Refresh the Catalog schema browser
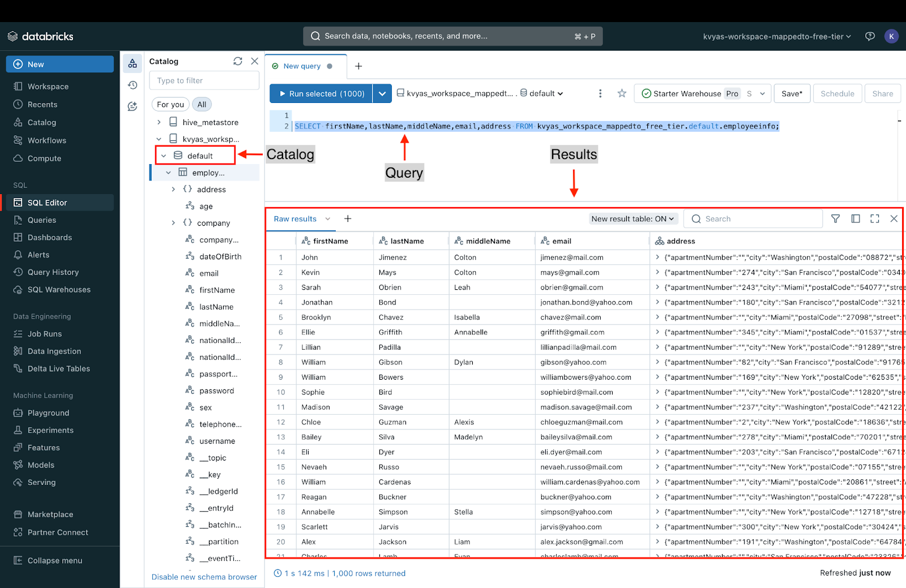The image size is (906, 588). pyautogui.click(x=238, y=61)
